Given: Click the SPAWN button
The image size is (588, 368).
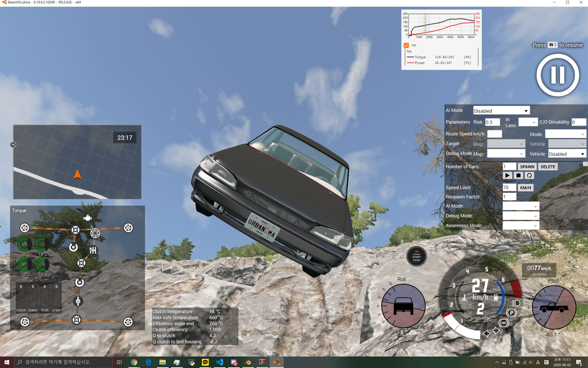Looking at the screenshot, I should pyautogui.click(x=527, y=167).
